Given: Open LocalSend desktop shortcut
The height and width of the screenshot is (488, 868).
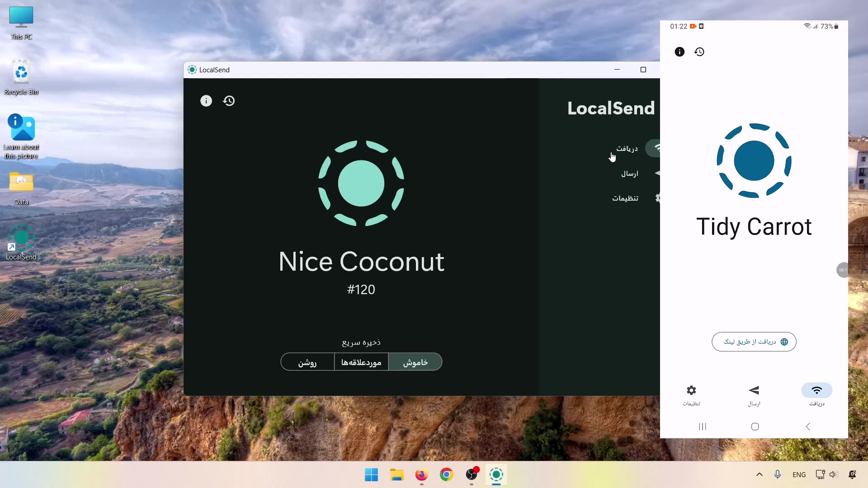Looking at the screenshot, I should click(21, 243).
